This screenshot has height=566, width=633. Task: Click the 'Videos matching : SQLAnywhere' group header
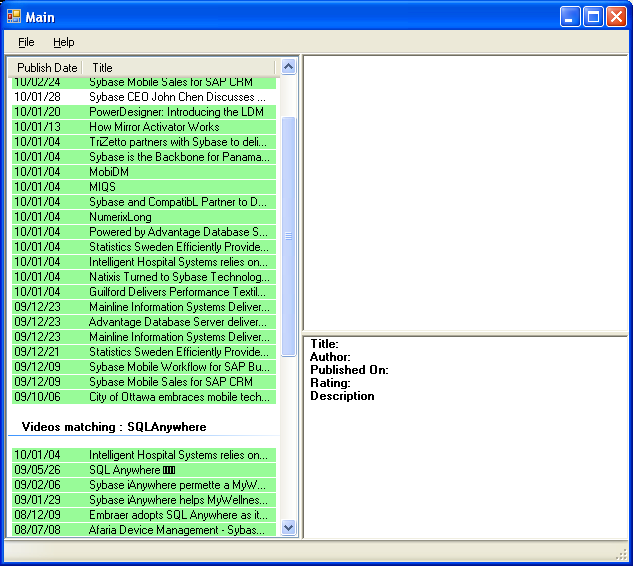coord(114,427)
